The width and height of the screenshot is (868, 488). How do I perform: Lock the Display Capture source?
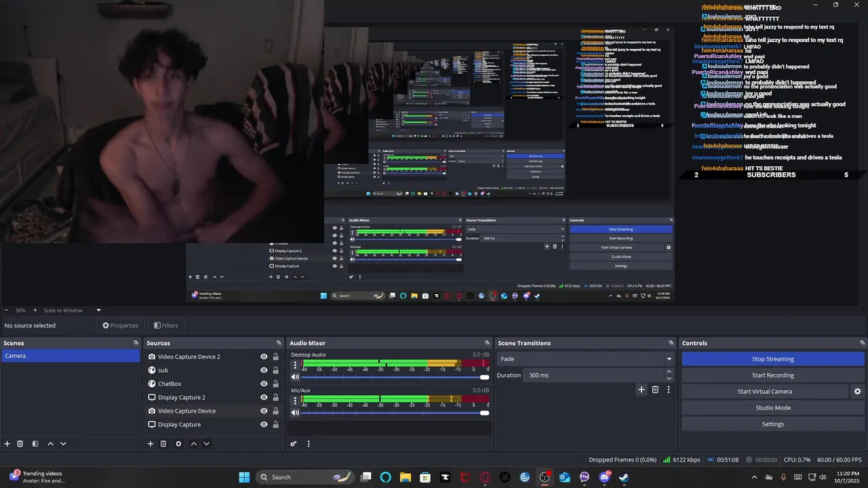[275, 424]
